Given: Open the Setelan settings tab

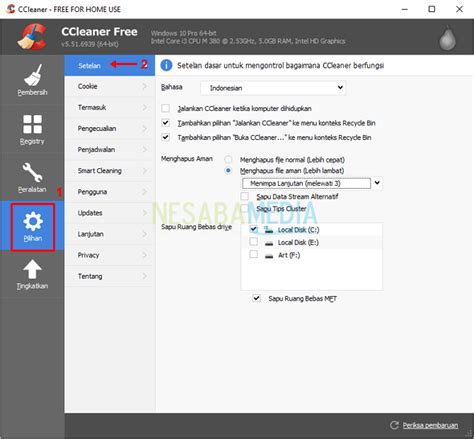Looking at the screenshot, I should point(110,65).
